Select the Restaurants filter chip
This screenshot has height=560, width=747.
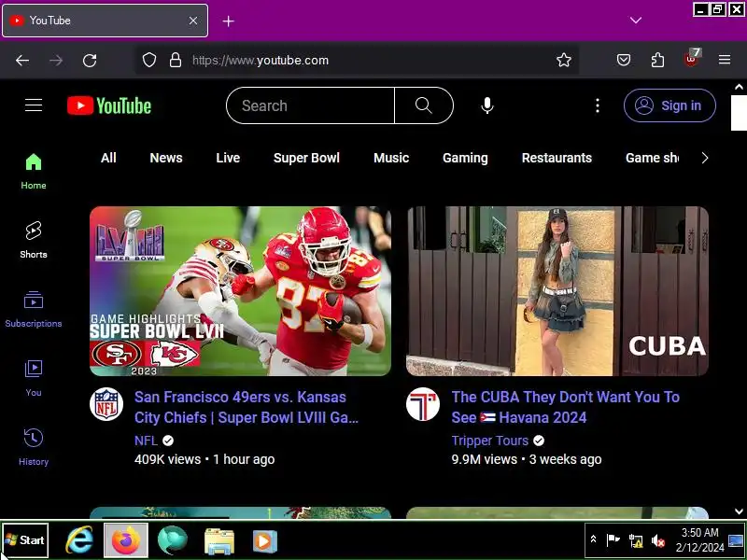click(557, 158)
